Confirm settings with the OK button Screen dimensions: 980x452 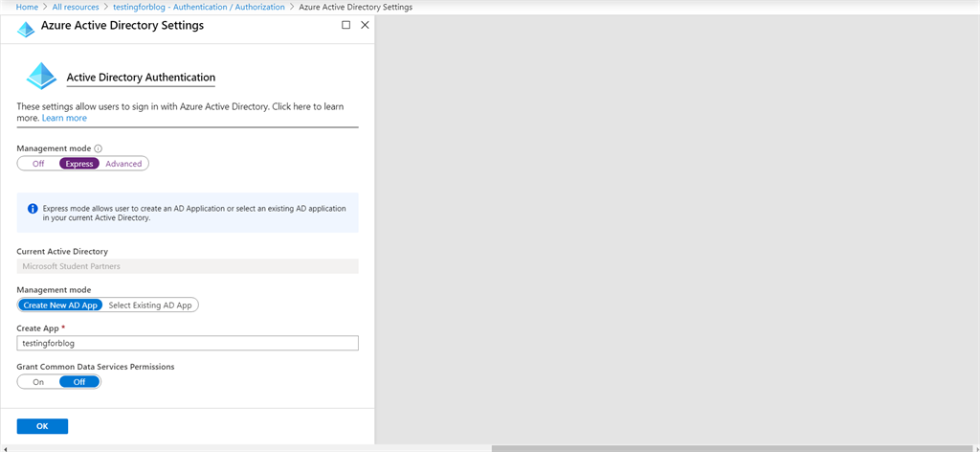pos(42,426)
